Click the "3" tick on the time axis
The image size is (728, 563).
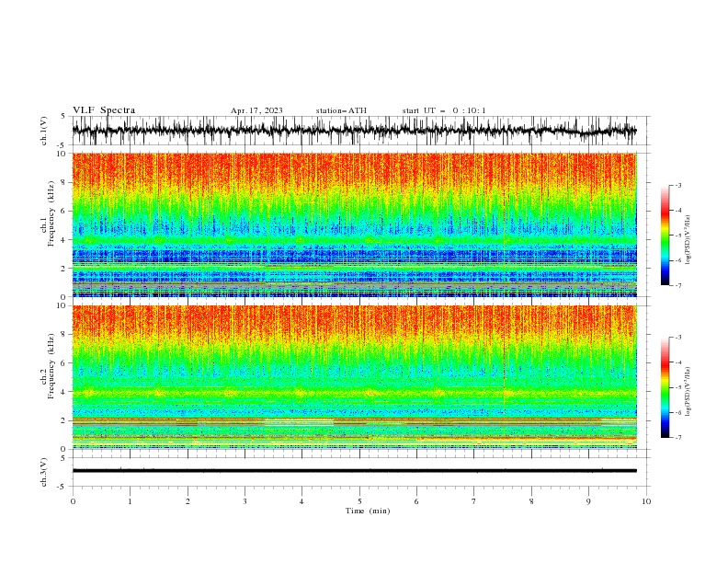245,501
